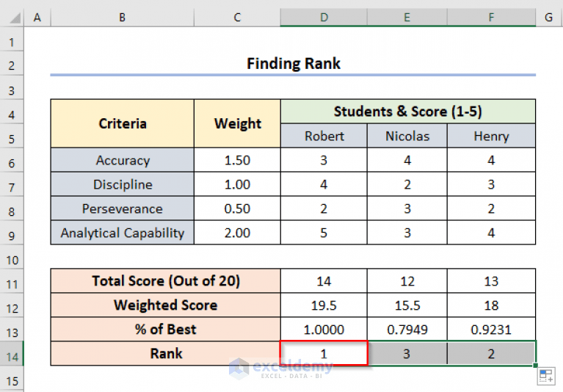Screen dimensions: 563x392
Task: Select Henry's rank cell showing 2
Action: (492, 354)
